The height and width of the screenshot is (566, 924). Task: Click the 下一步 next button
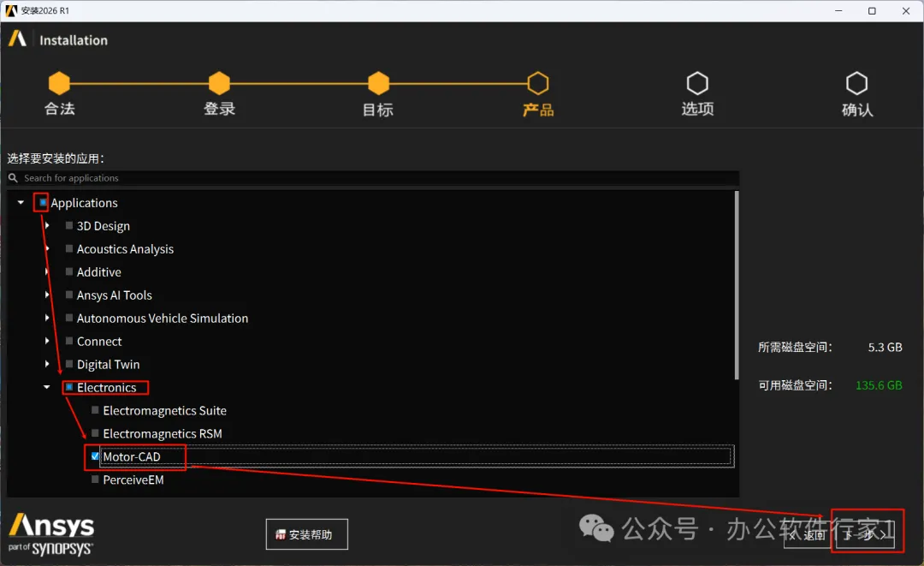(866, 534)
